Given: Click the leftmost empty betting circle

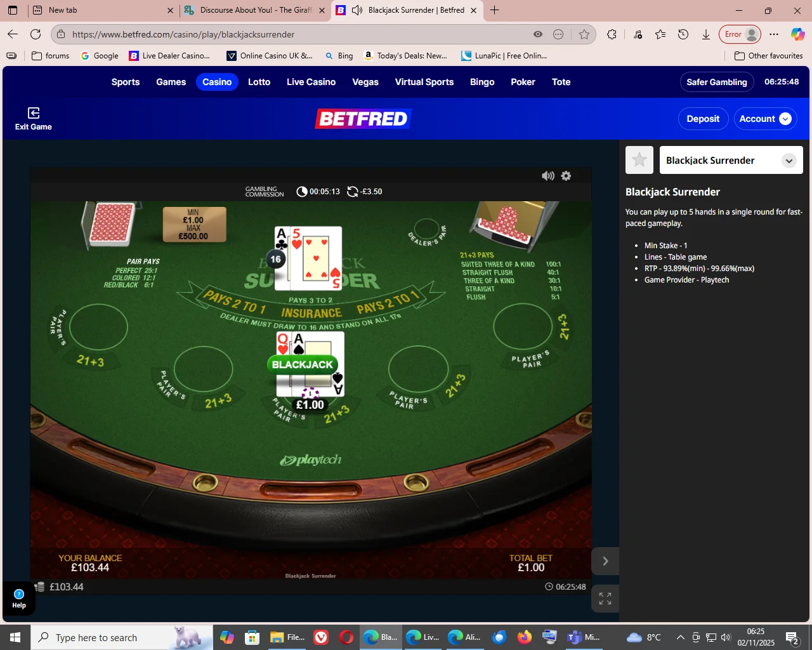Looking at the screenshot, I should point(98,328).
